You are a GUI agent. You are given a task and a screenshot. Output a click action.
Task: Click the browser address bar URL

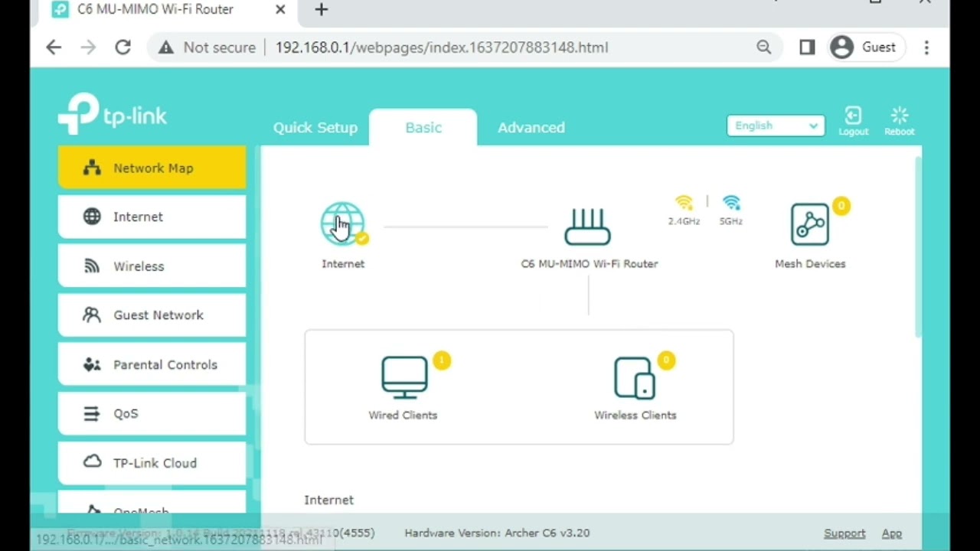coord(441,47)
